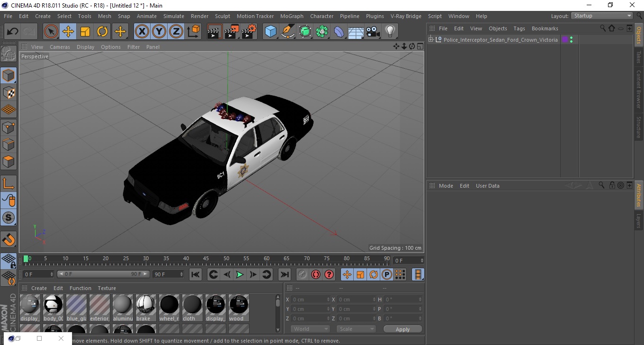Click Make Editable icon in left palette
The width and height of the screenshot is (644, 345).
[x=9, y=54]
